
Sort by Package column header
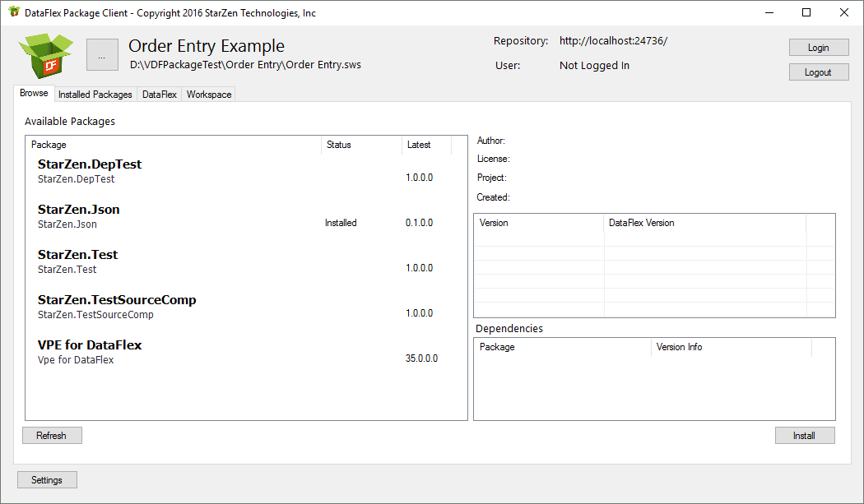point(174,145)
